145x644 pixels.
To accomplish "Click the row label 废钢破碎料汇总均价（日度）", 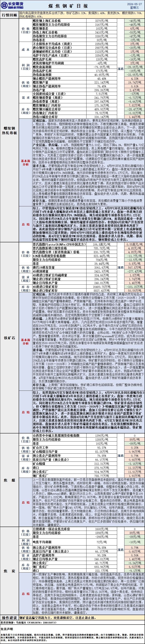I will [x=52, y=52].
